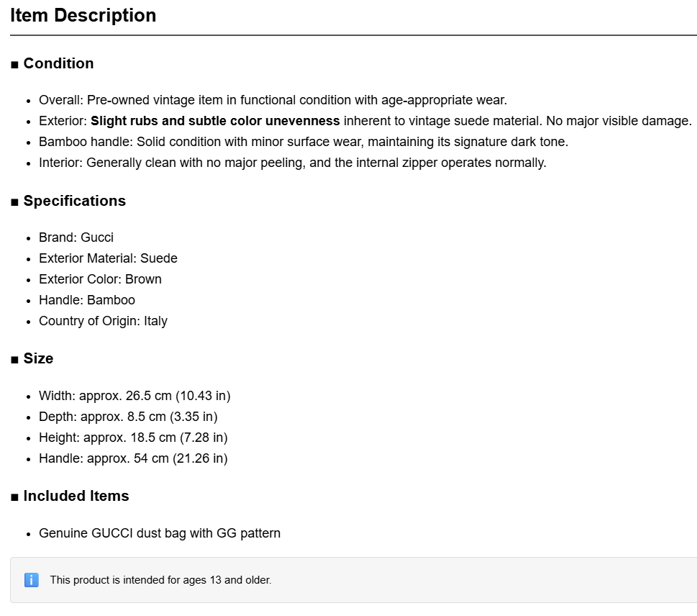Click the bold 'Slight rubs and subtle color unevenness' text
Screen dimensions: 697x616
[215, 121]
